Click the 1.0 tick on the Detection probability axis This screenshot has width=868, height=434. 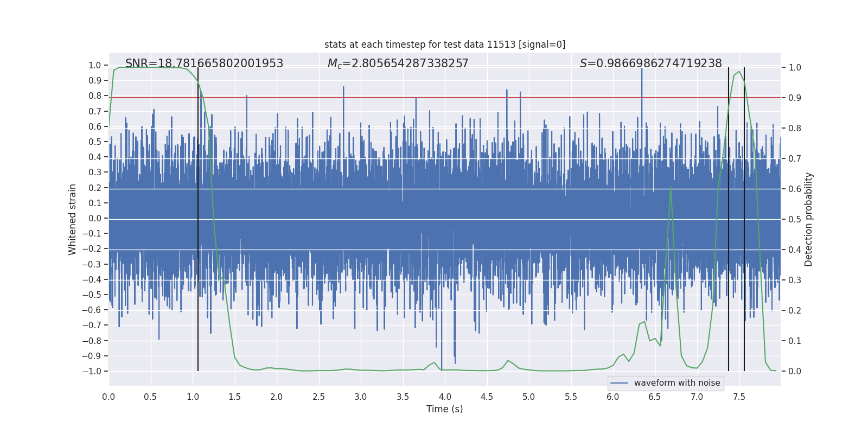795,67
